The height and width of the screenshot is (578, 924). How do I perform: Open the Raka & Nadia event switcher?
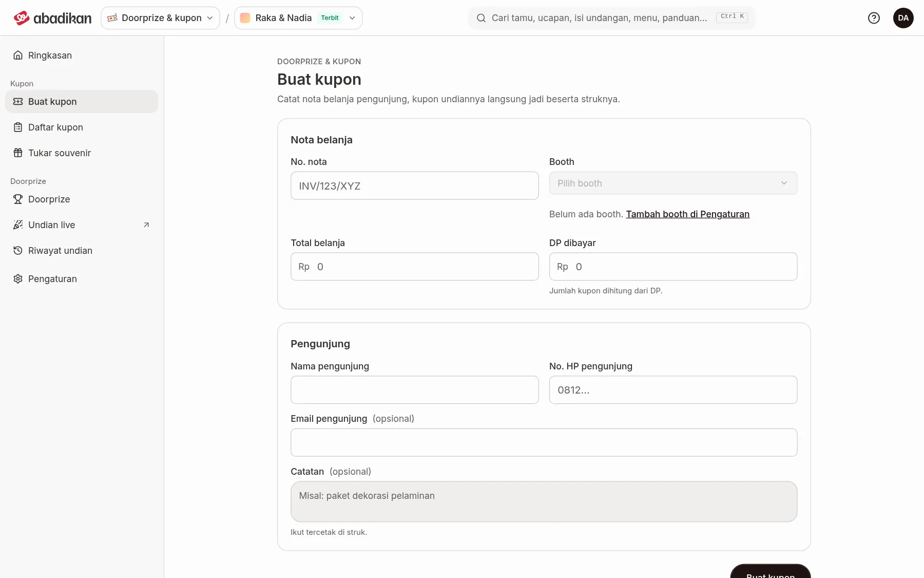pyautogui.click(x=298, y=18)
